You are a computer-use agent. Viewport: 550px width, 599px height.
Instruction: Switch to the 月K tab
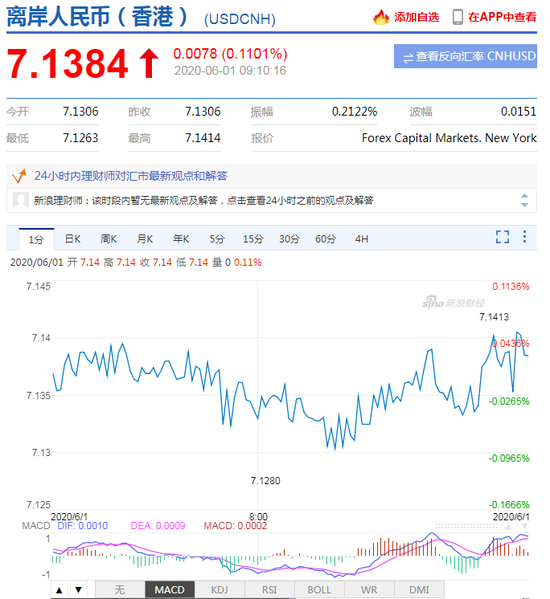pyautogui.click(x=145, y=239)
